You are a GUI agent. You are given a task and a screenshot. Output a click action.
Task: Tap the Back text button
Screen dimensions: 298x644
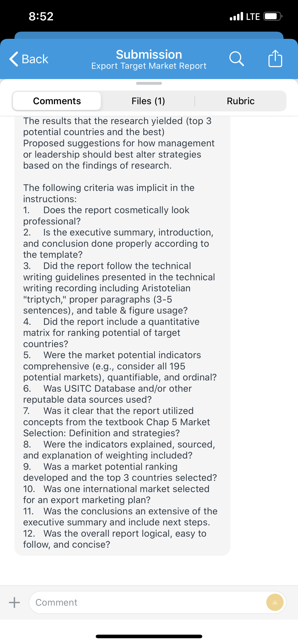[35, 59]
